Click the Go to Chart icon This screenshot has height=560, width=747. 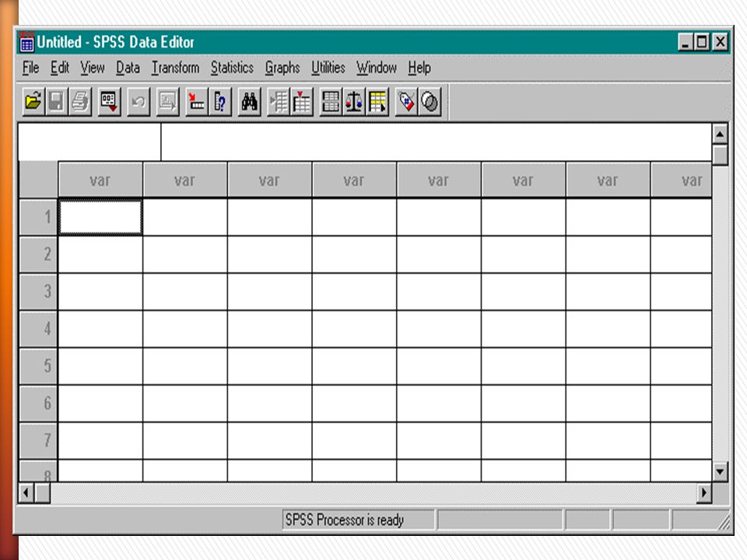(167, 101)
